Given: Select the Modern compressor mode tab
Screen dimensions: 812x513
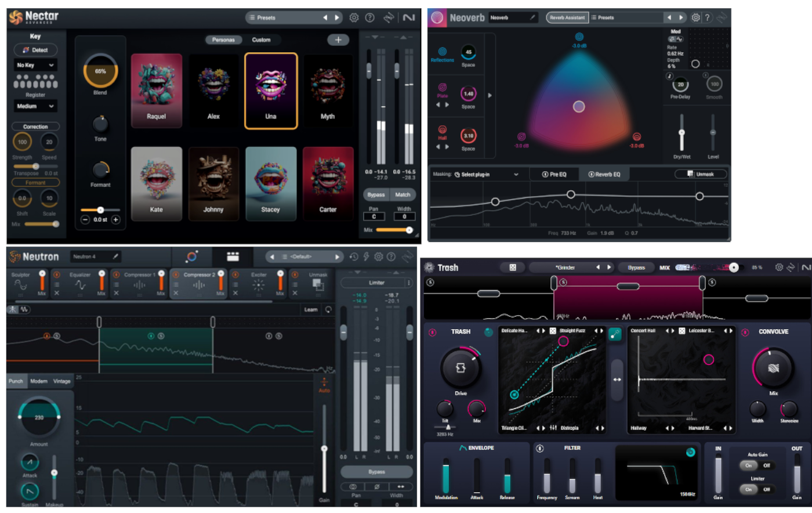Looking at the screenshot, I should (x=39, y=381).
